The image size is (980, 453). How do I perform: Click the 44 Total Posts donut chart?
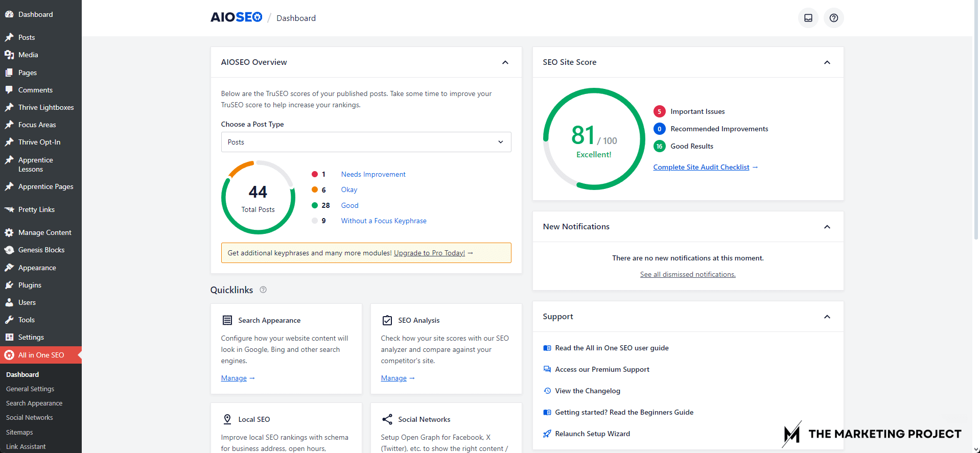pos(258,198)
